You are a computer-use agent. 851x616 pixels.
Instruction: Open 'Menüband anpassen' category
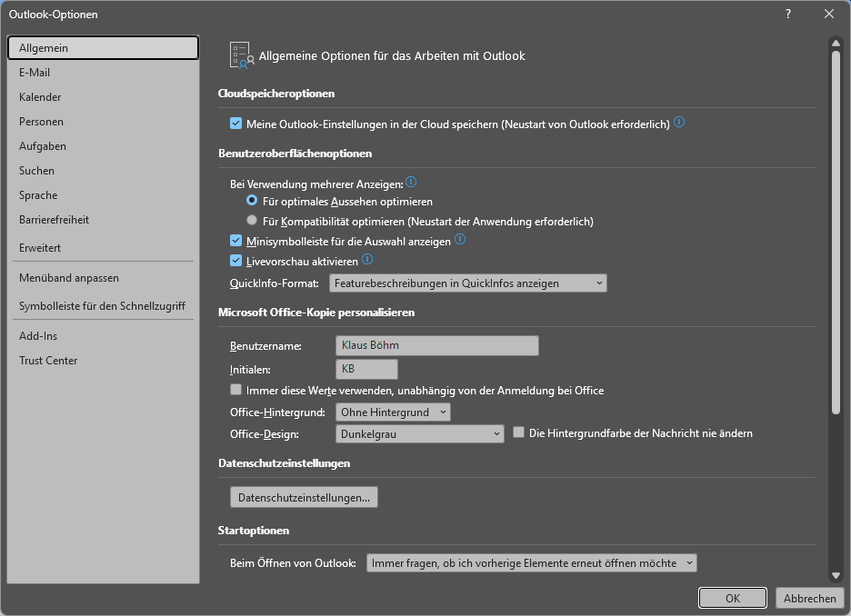pyautogui.click(x=103, y=278)
